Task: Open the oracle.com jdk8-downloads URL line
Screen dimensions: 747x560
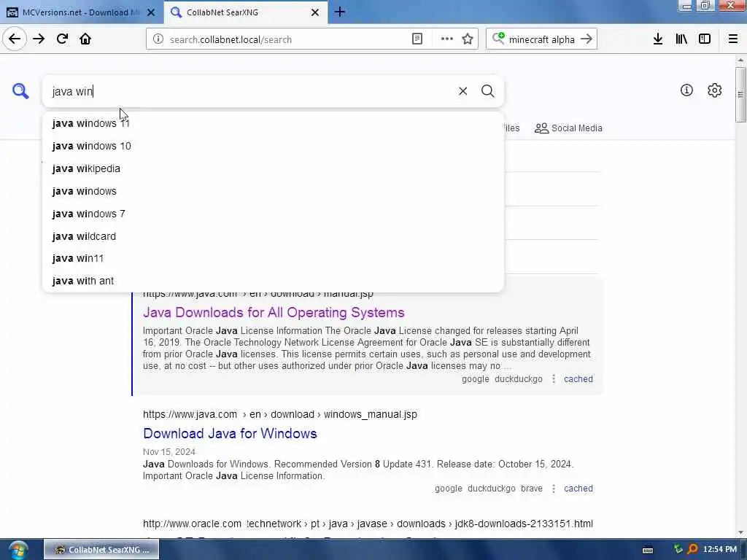Action: click(x=368, y=524)
